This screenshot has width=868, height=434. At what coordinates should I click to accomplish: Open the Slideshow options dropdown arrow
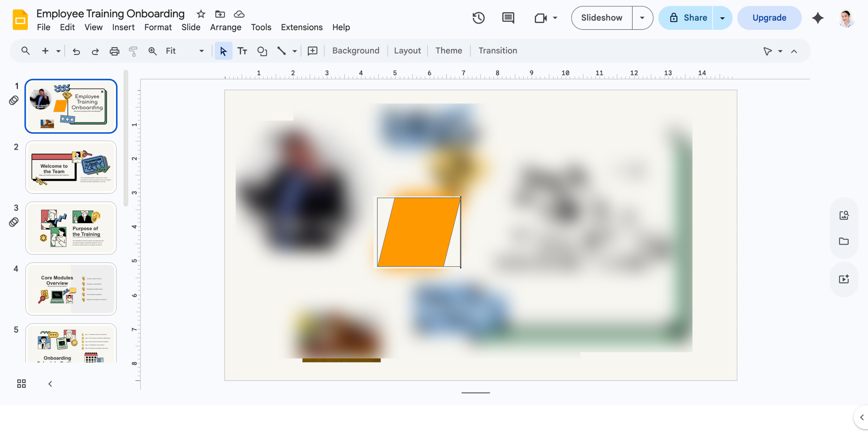pos(642,18)
